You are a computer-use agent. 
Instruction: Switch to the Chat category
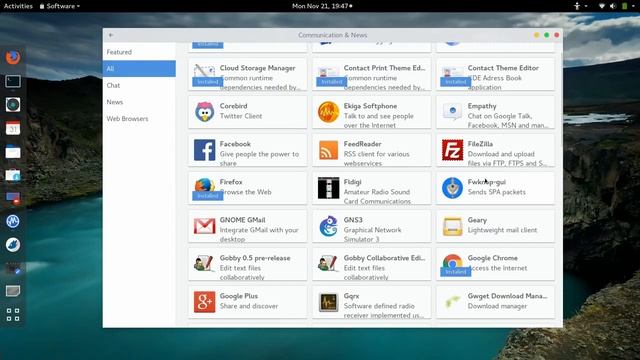(139, 85)
